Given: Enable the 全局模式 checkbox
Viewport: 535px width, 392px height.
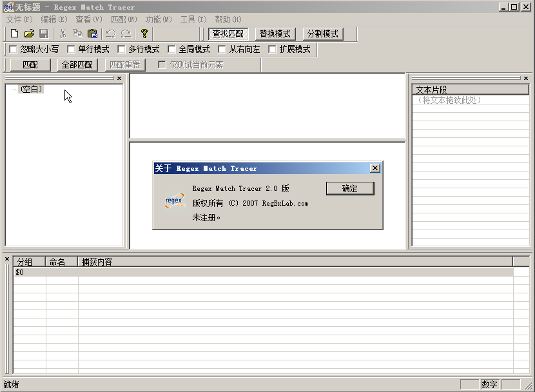Looking at the screenshot, I should point(171,50).
